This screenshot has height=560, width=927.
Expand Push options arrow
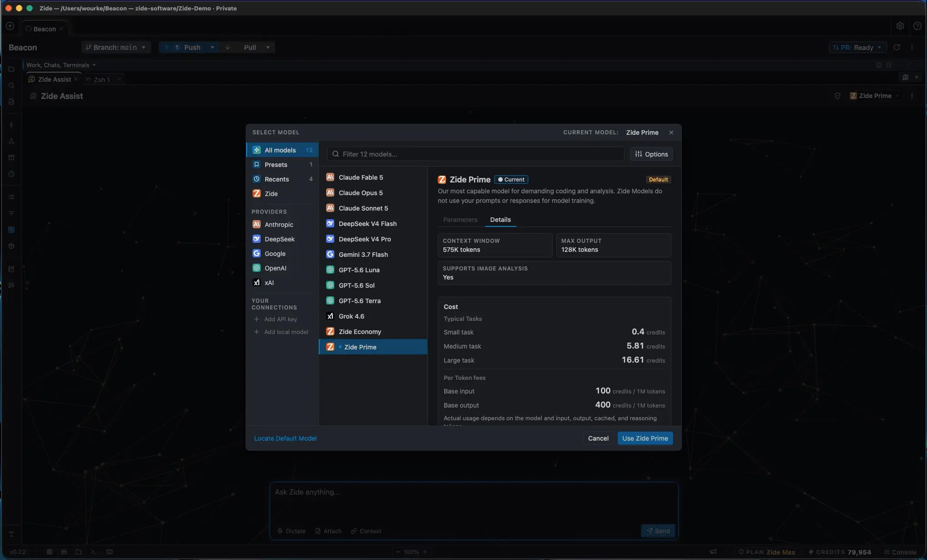pyautogui.click(x=212, y=48)
